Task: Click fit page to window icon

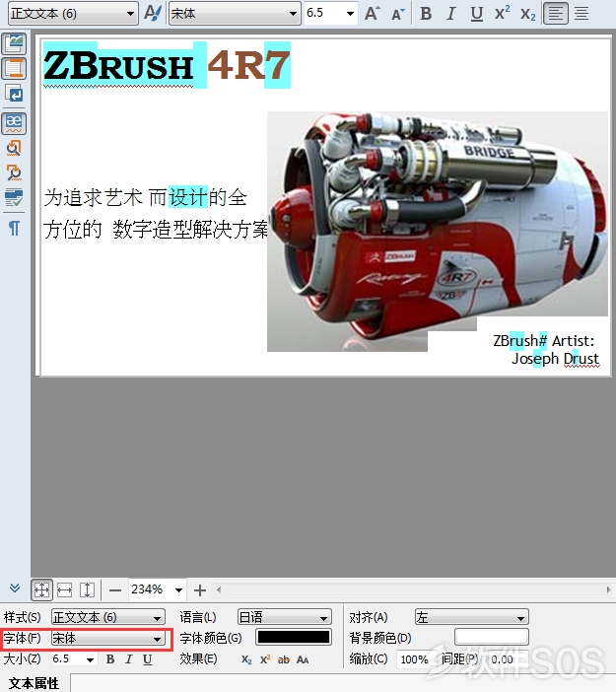Action: 42,589
